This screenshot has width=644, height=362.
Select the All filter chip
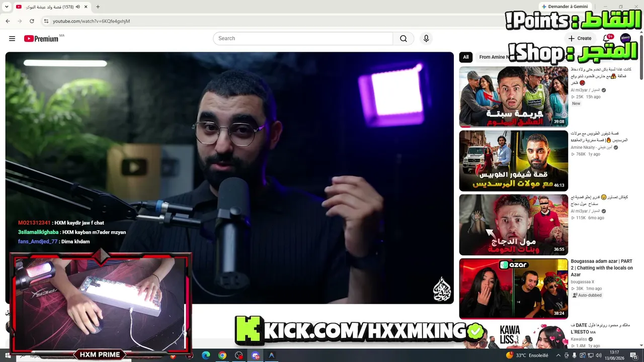tap(466, 57)
